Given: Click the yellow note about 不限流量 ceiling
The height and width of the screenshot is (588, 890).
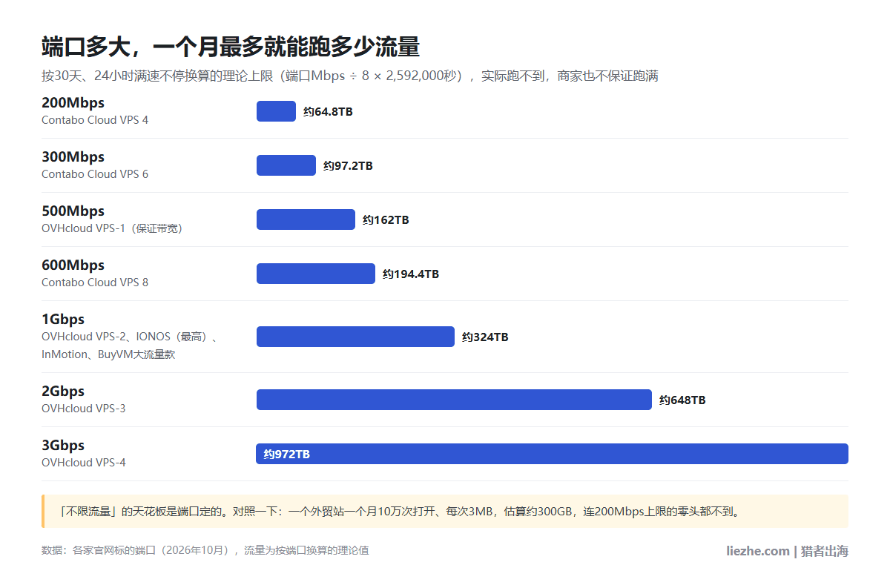Looking at the screenshot, I should [x=445, y=512].
